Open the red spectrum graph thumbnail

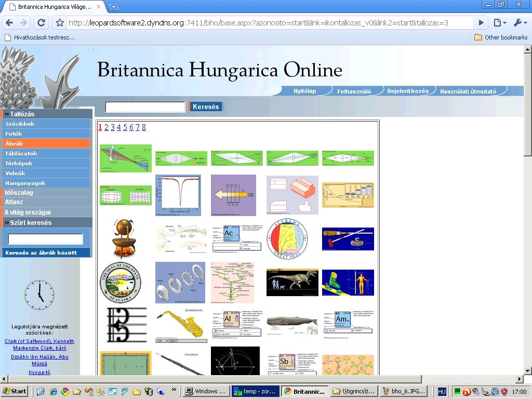[x=178, y=195]
